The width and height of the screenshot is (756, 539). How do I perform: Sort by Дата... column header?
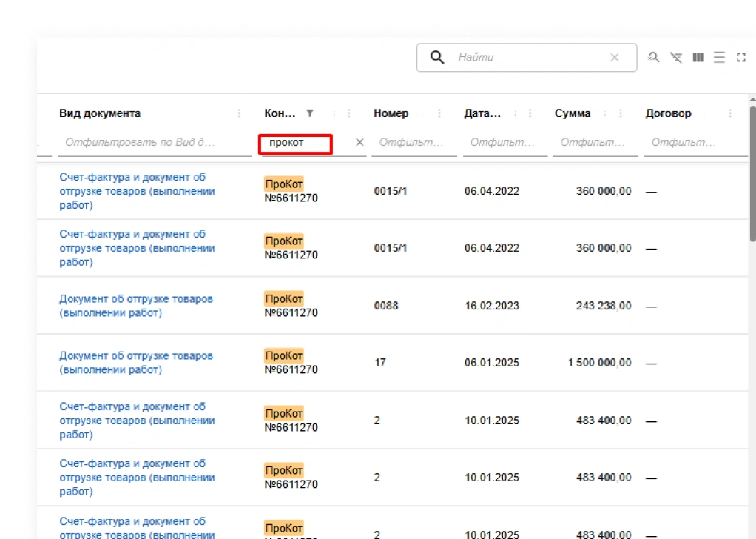(482, 113)
